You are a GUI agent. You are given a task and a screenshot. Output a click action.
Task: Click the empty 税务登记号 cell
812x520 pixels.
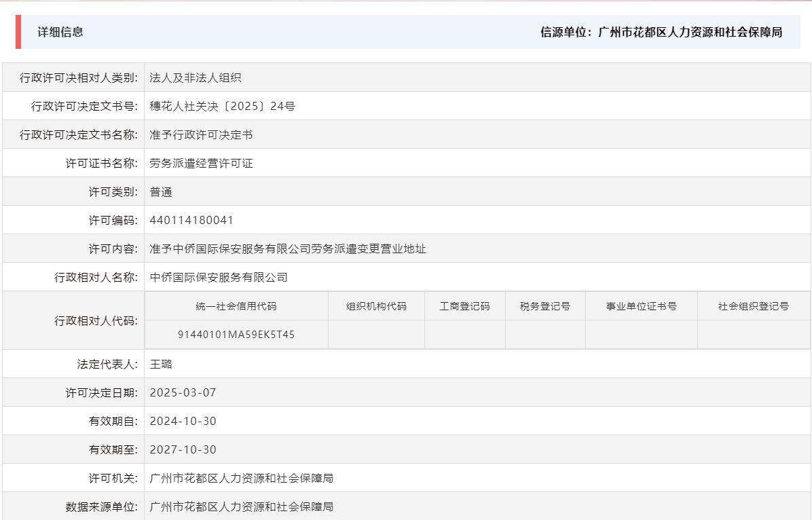(546, 334)
